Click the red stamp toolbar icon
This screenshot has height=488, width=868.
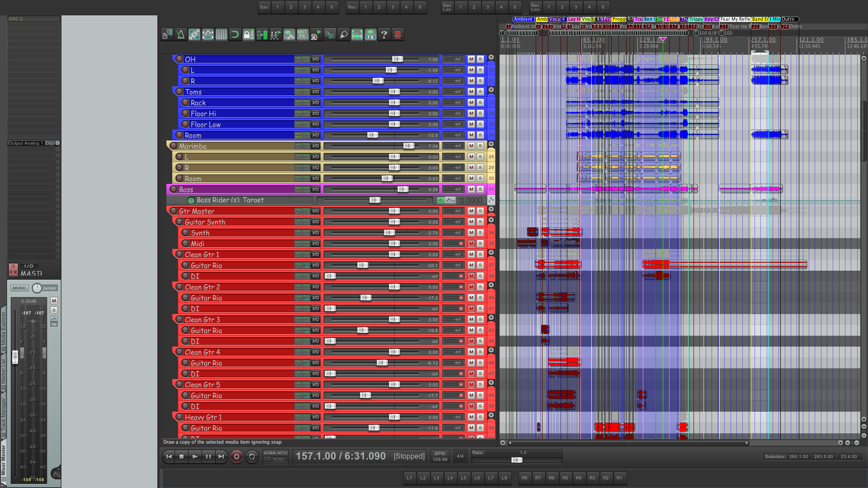397,34
